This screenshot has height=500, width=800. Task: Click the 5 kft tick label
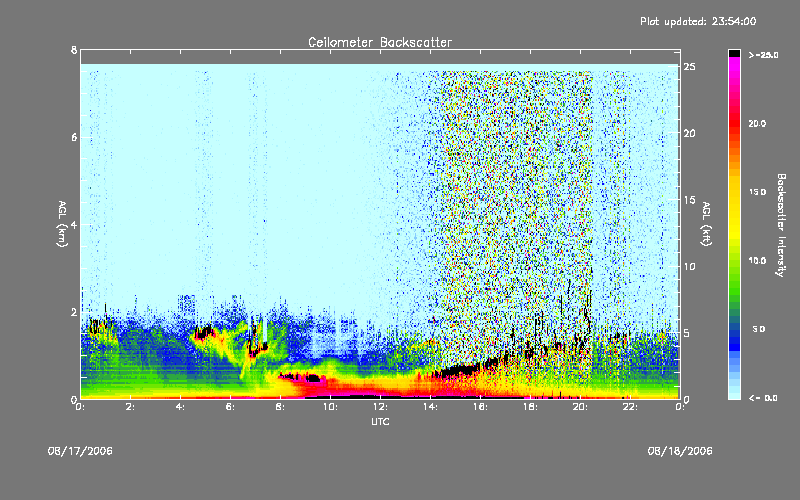[687, 333]
